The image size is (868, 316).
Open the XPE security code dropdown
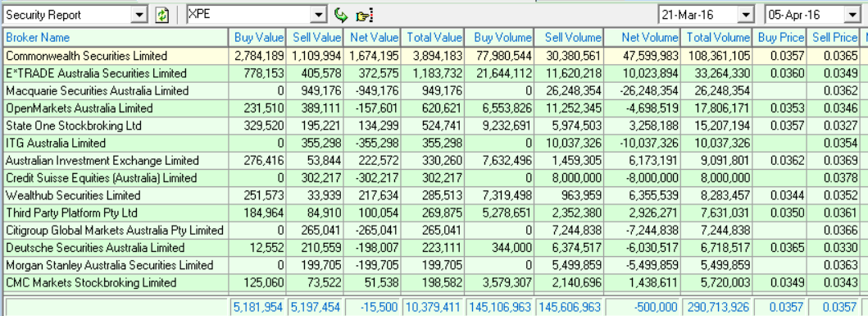click(318, 15)
